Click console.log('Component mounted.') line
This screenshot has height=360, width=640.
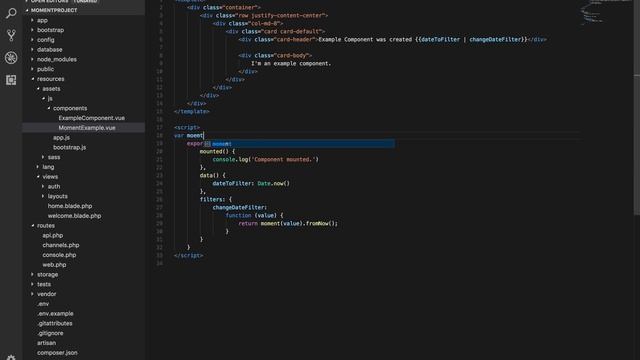(x=265, y=160)
